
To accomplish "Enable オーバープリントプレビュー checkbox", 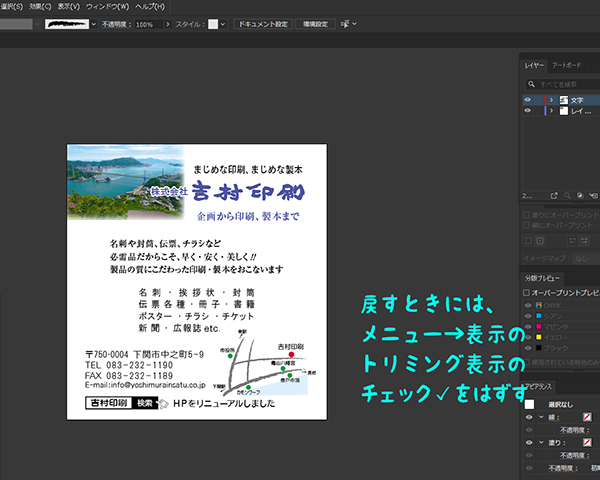I will (x=527, y=292).
